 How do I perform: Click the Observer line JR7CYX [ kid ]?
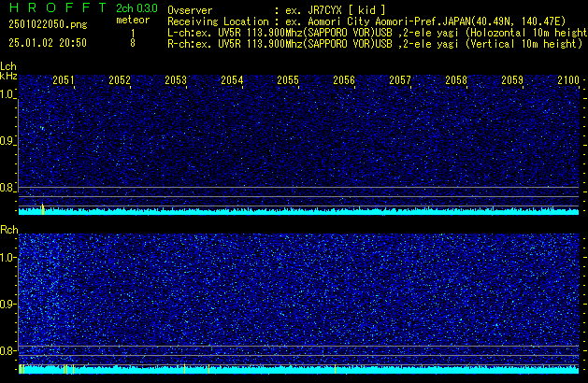point(277,10)
